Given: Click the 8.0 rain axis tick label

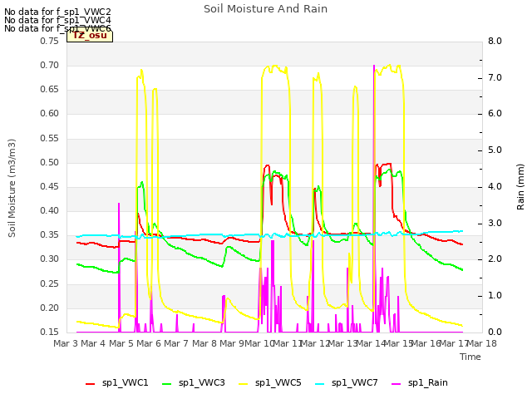Looking at the screenshot, I should [495, 41].
